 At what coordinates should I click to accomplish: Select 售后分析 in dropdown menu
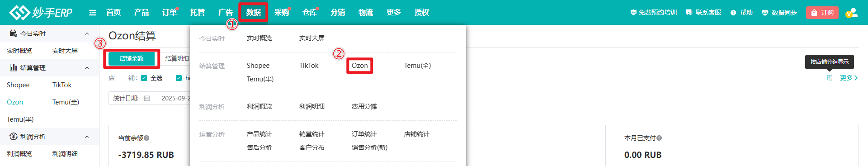click(259, 147)
